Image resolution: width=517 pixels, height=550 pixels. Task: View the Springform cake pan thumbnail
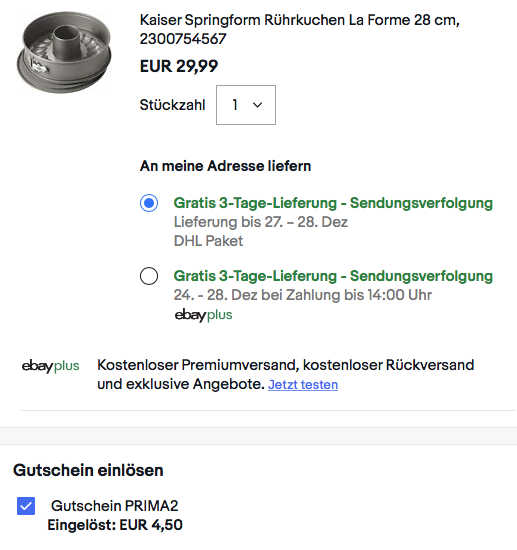(64, 52)
